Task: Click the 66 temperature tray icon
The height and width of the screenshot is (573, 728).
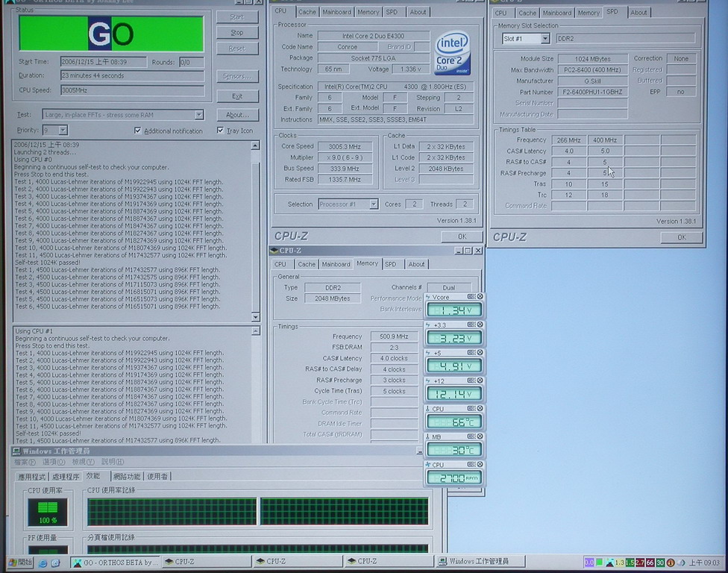Action: pos(650,563)
